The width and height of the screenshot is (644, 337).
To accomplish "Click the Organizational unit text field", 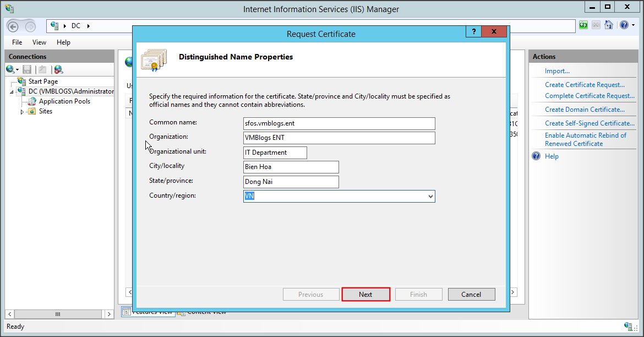I will pos(275,153).
